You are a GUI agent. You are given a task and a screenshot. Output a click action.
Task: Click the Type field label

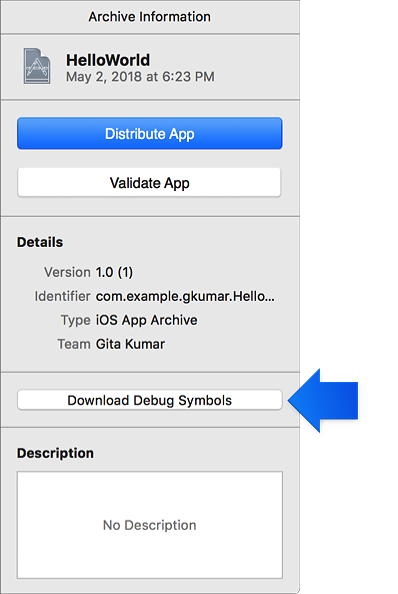coord(76,320)
